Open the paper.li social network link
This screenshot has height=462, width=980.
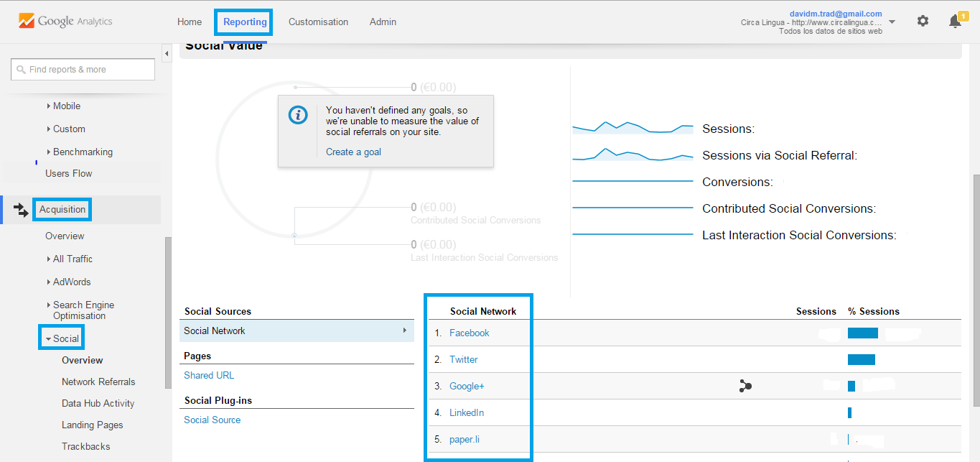click(464, 439)
